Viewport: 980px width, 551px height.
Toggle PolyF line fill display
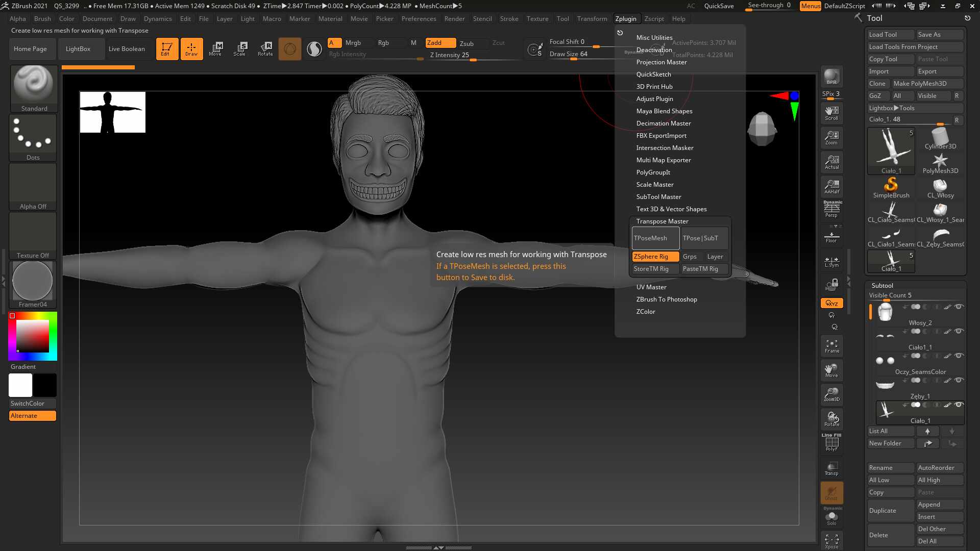tap(831, 442)
